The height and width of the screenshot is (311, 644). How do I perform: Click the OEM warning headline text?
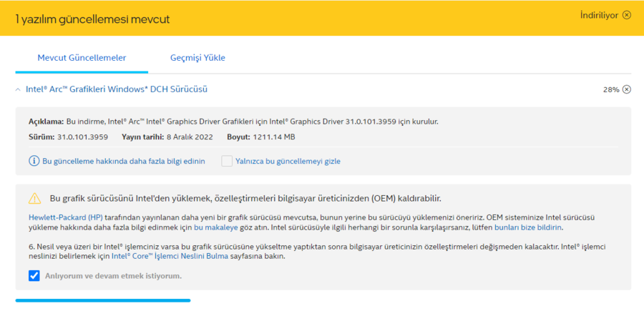[x=245, y=199]
